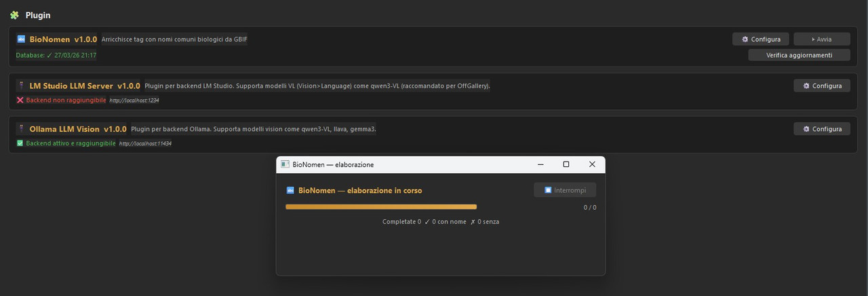
Task: Minimize the BioNomen elaborazione dialog
Action: 540,164
